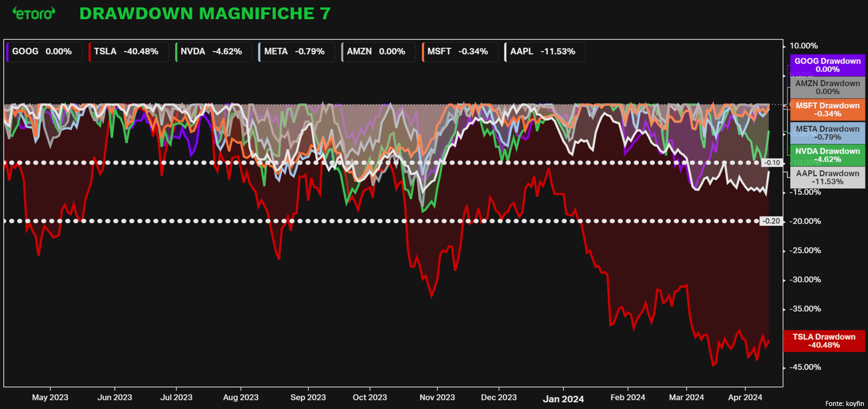Viewport: 868px width, 409px height.
Task: Click the 10.00% y-axis value
Action: 804,46
